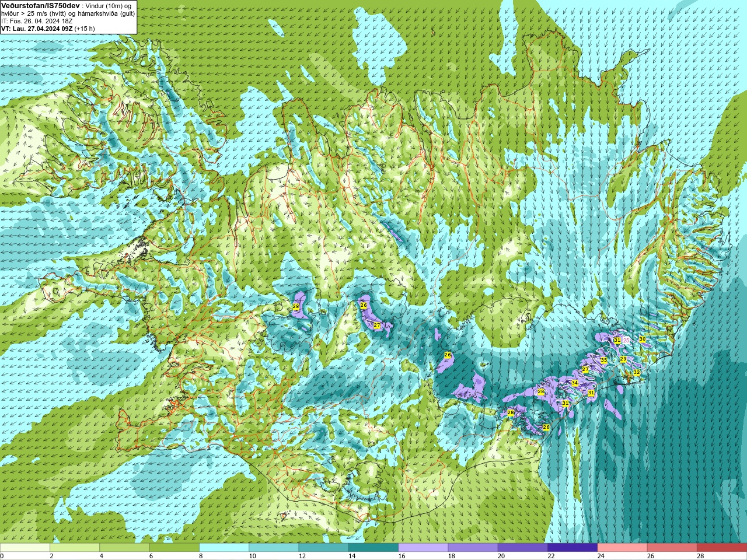The height and width of the screenshot is (560, 747).
Task: Select the legend swatch between 12 and 14
Action: (323, 548)
